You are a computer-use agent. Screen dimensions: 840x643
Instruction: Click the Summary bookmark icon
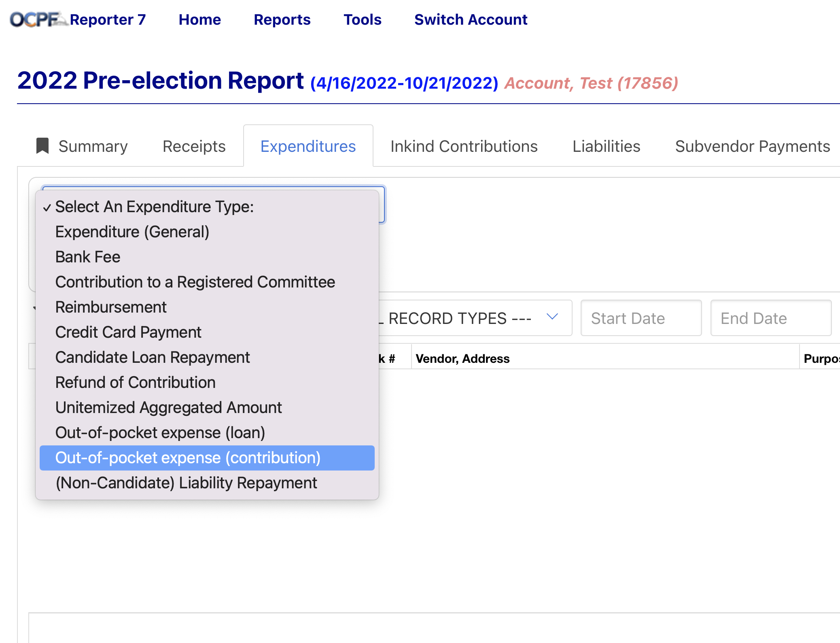click(x=42, y=146)
